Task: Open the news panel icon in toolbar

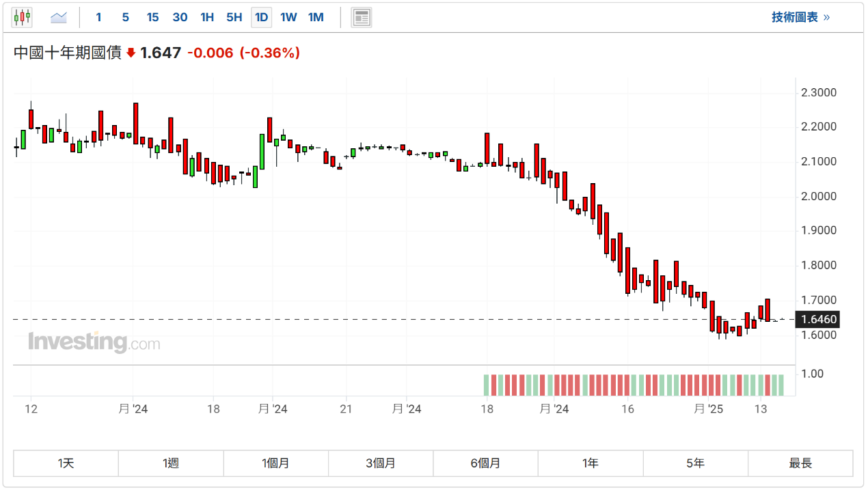Action: tap(362, 18)
